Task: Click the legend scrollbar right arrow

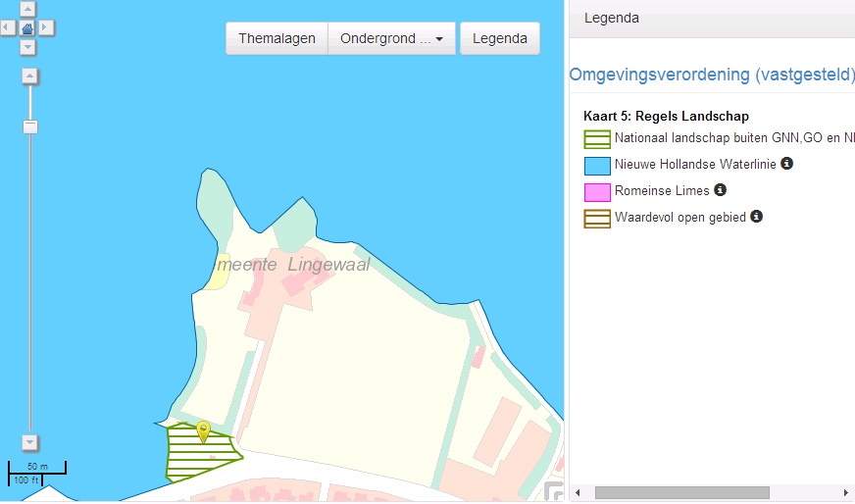Action: tap(846, 492)
